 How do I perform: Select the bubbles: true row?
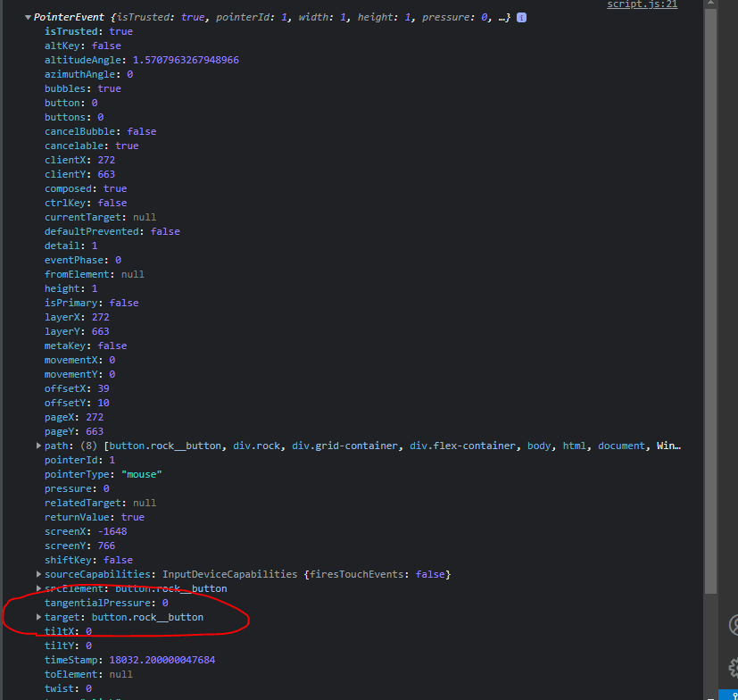83,88
